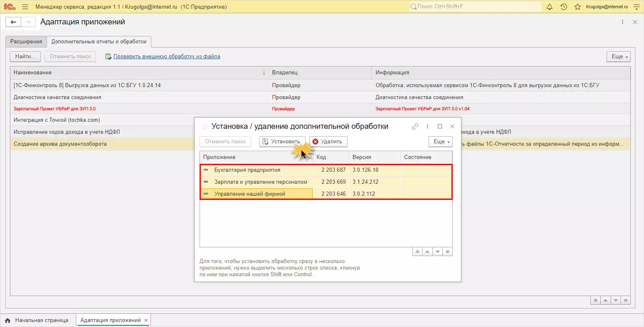This screenshot has width=644, height=327.
Task: Expand the Еще menu in main form
Action: click(x=618, y=57)
